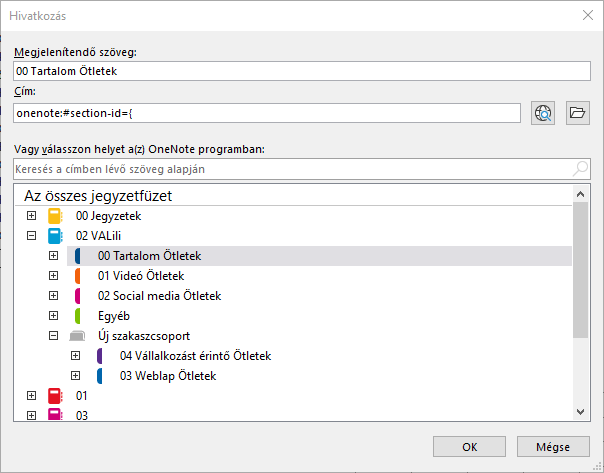
Task: Click the scrollbar down arrow in the notebook list
Action: (581, 411)
